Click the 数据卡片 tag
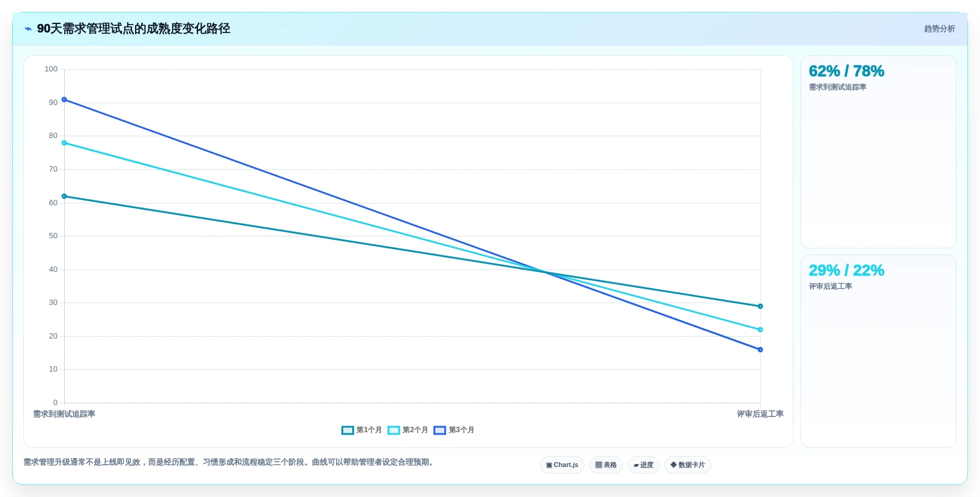 click(688, 465)
